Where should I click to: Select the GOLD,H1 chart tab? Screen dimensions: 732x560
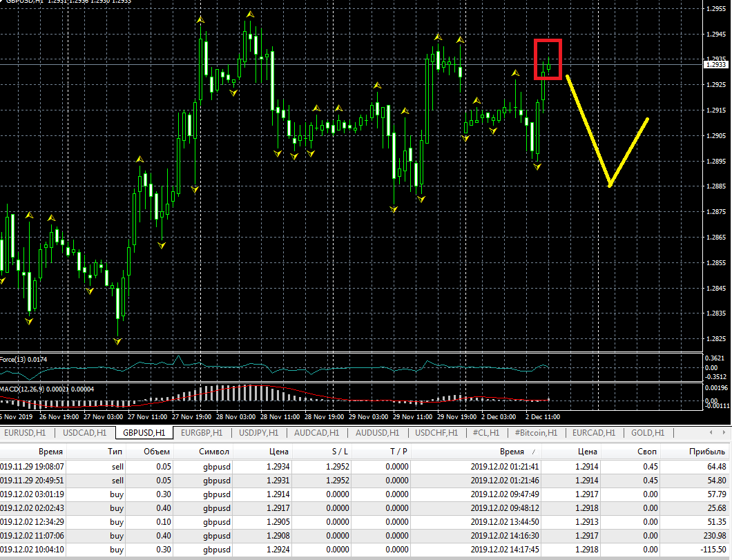[x=648, y=433]
